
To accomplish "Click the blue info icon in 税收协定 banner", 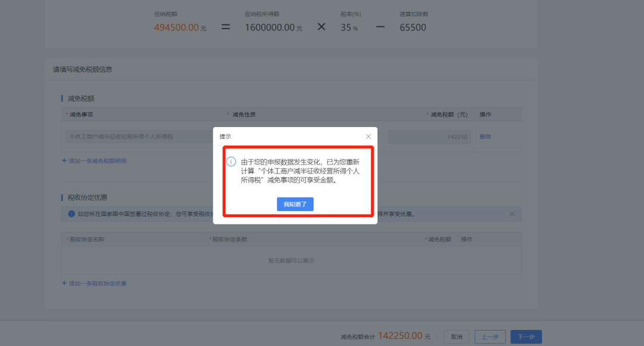I will pos(72,214).
